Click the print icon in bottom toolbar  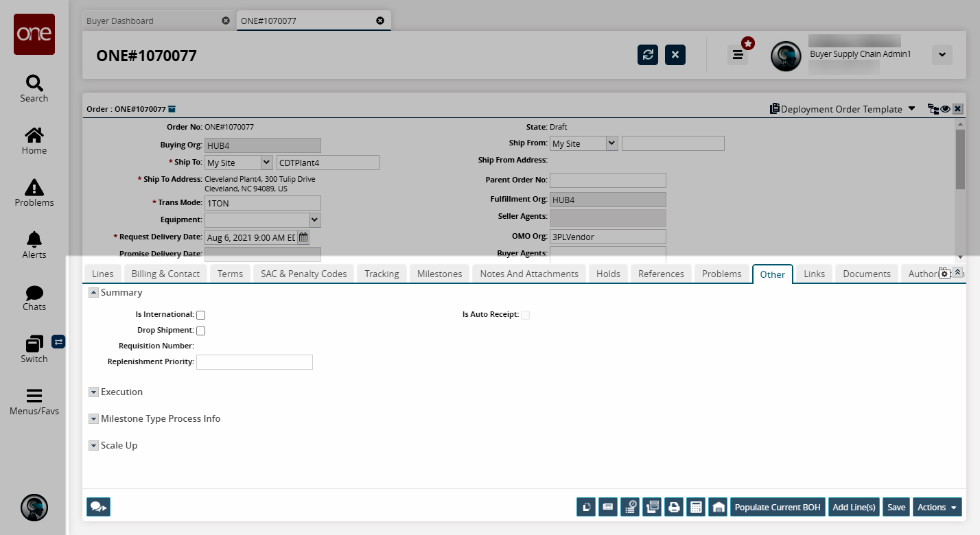(x=674, y=507)
